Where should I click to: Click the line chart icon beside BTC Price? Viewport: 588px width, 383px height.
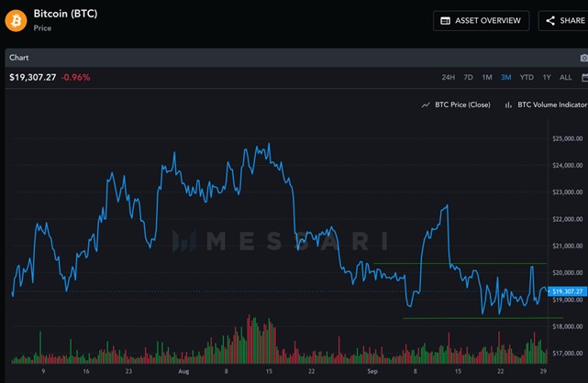(426, 105)
